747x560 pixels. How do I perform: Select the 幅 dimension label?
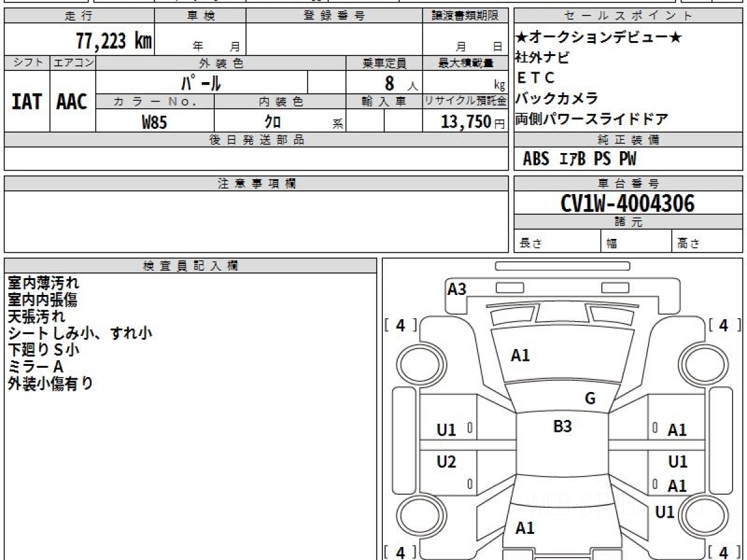click(612, 244)
